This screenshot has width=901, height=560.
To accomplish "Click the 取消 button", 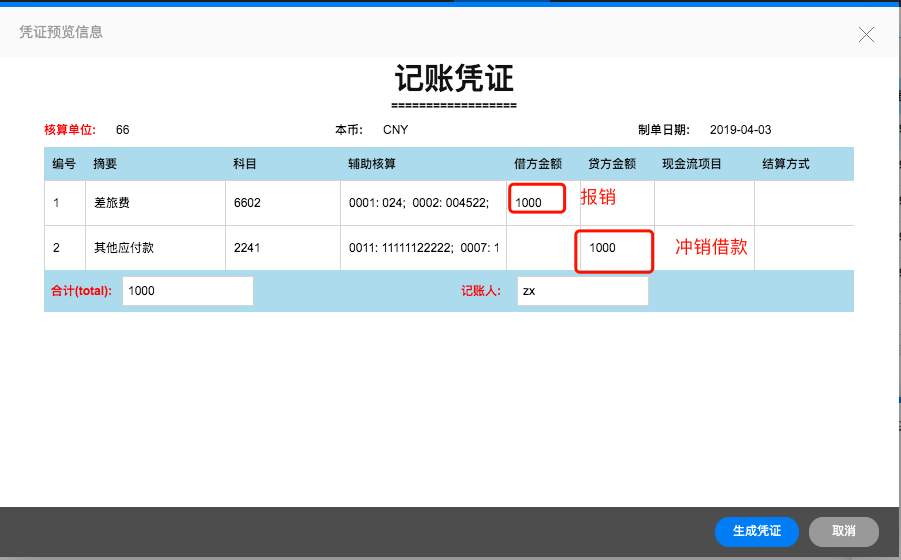I will click(844, 531).
